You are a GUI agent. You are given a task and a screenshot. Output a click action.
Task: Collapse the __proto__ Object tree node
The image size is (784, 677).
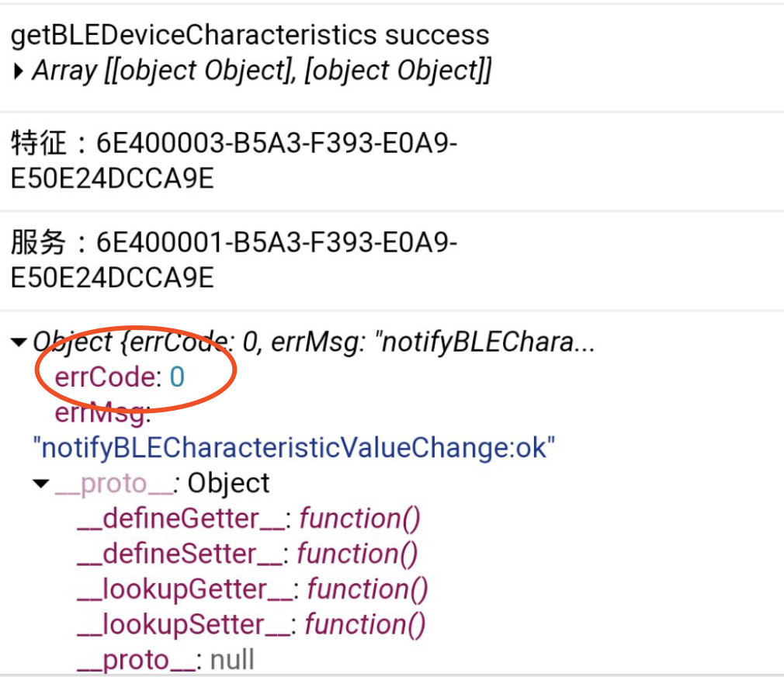click(x=41, y=484)
